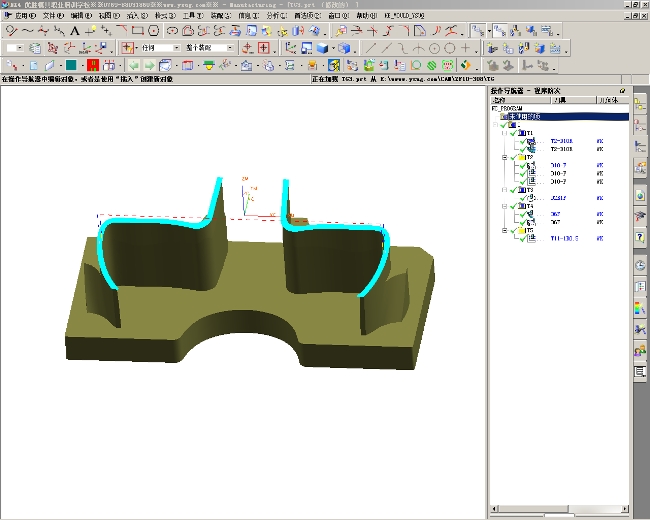Select the T1 program group node
The width and height of the screenshot is (650, 520).
527,132
